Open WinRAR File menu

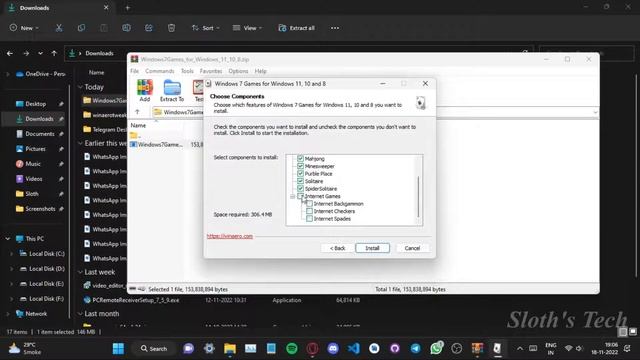click(x=135, y=71)
